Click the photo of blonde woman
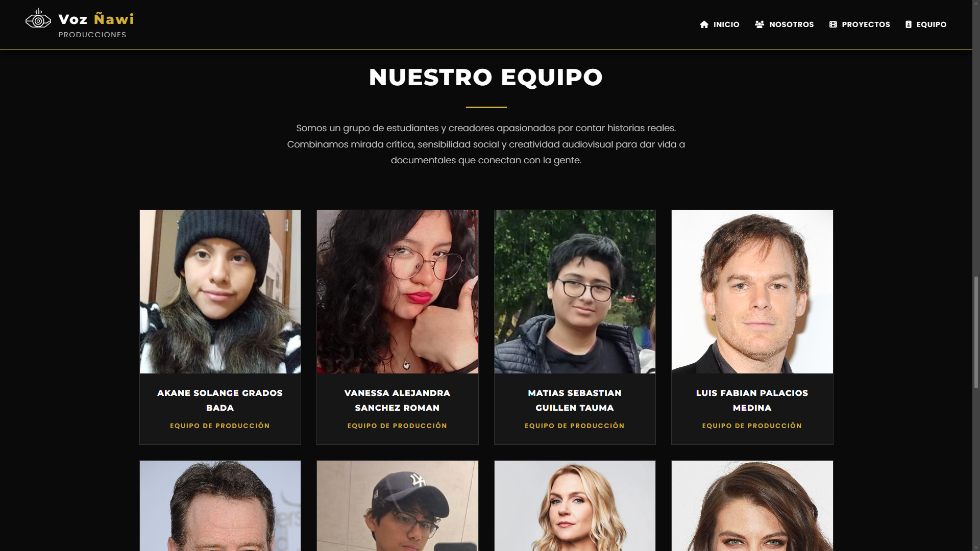980x551 pixels. point(575,506)
